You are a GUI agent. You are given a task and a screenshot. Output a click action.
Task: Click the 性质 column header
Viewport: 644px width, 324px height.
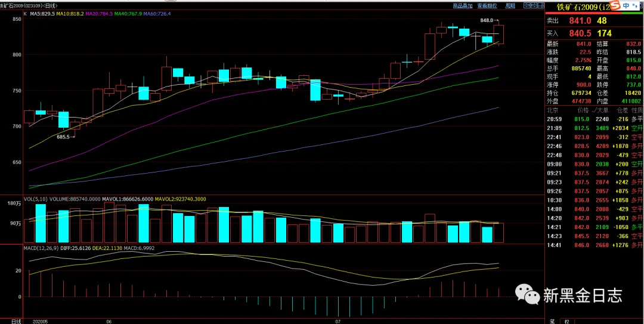coord(637,110)
